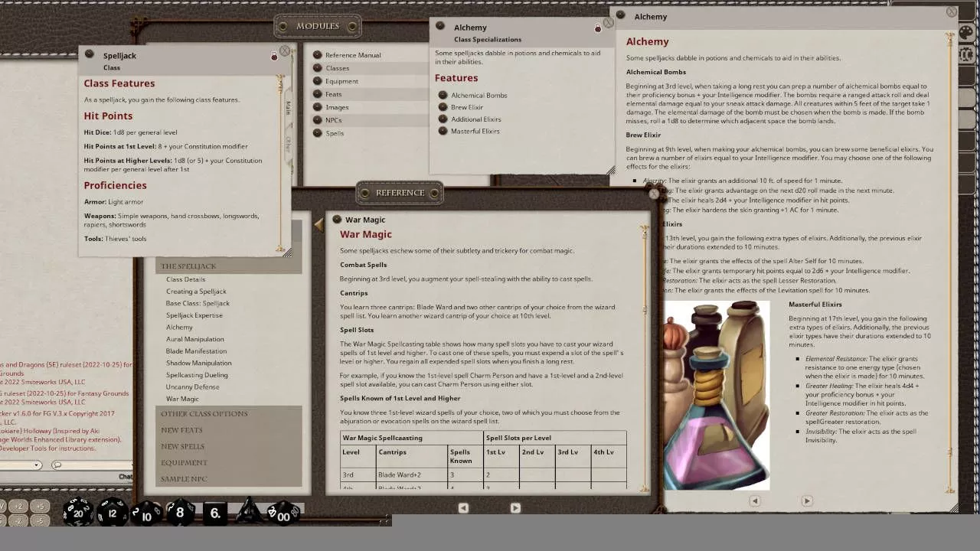Screen dimensions: 980x551
Task: Select Feats in the Modules list
Action: (x=333, y=94)
